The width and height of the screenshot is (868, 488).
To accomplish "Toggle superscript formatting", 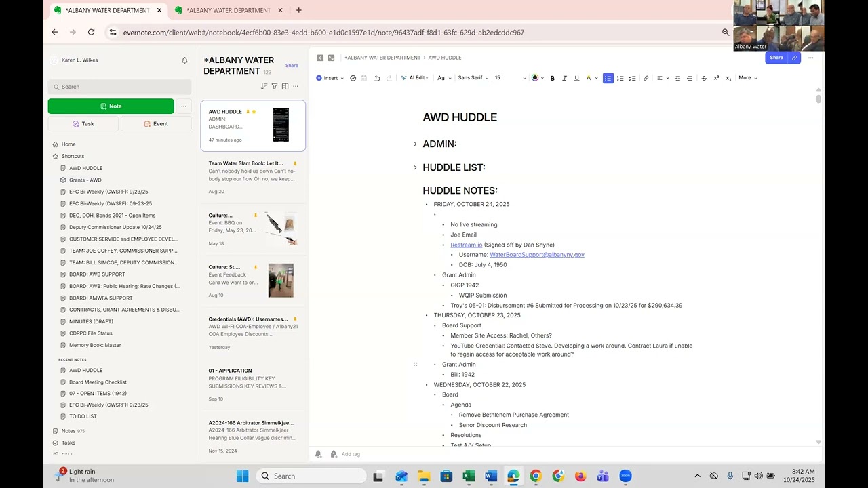I will click(x=716, y=78).
